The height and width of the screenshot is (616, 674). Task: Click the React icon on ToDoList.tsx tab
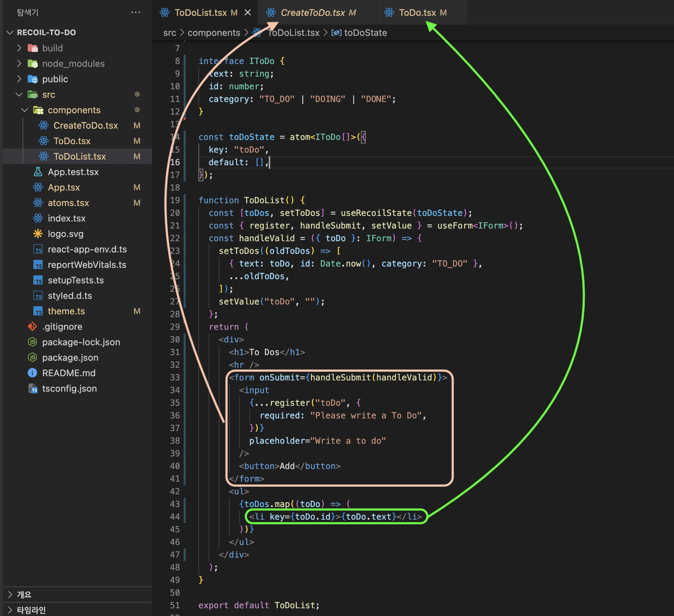165,13
